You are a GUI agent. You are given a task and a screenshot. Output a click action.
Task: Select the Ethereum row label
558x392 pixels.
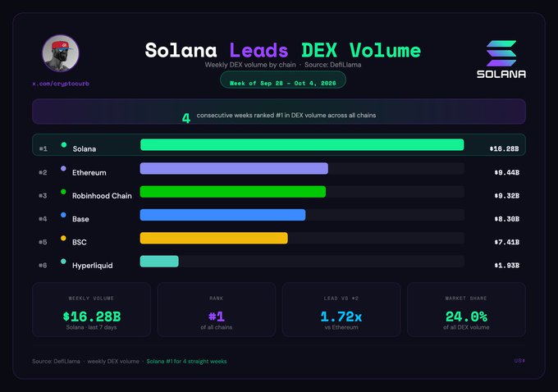click(89, 172)
